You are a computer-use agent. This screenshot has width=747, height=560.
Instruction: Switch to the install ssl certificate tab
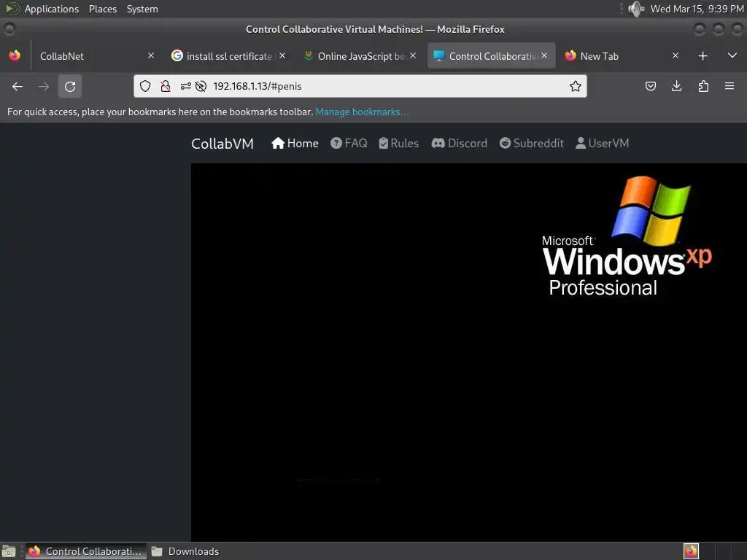coord(228,56)
